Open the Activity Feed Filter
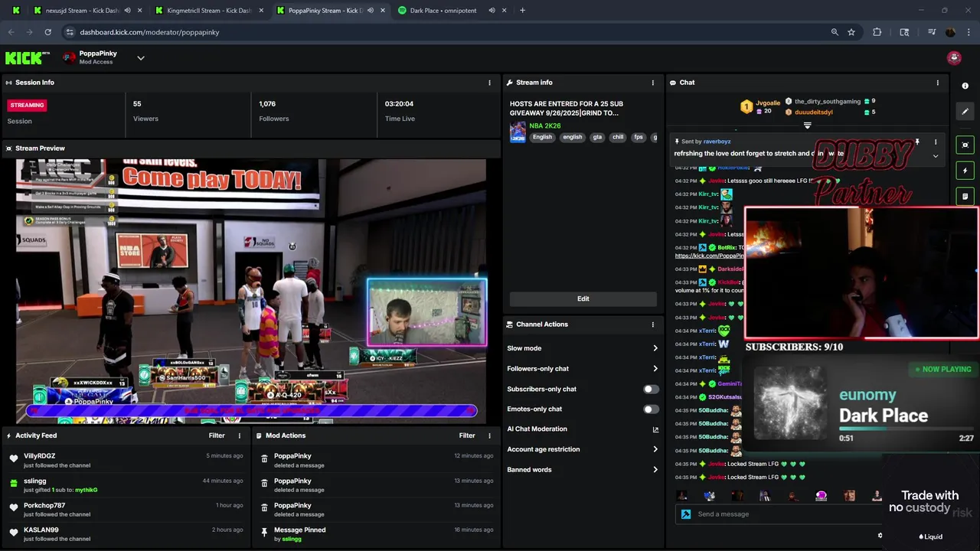Viewport: 980px width, 551px height. click(217, 435)
